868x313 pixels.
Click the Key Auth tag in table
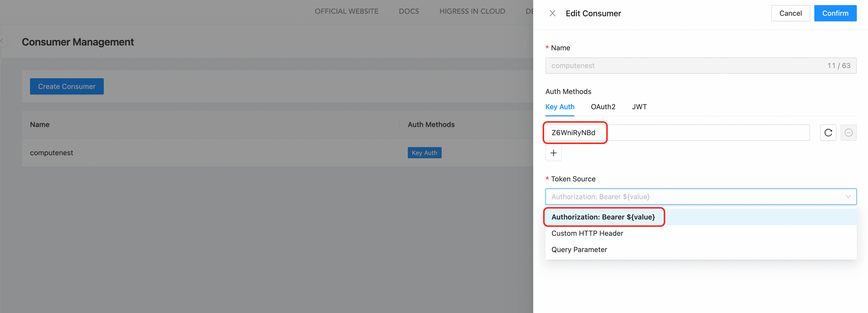click(424, 153)
